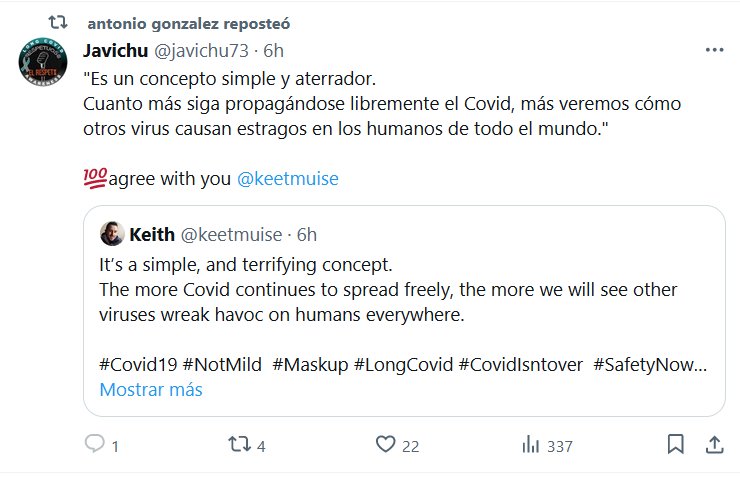Click the Javichu display name
This screenshot has width=740, height=478.
[115, 49]
